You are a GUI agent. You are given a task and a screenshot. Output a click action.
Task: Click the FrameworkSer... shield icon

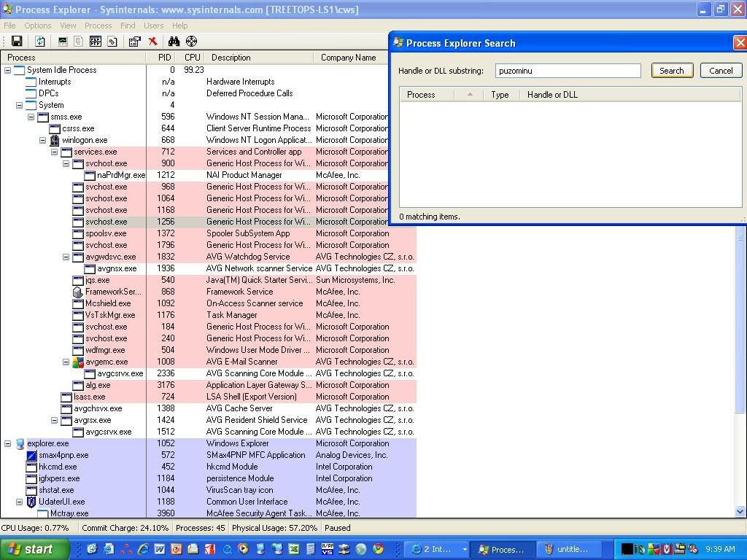[x=77, y=292]
